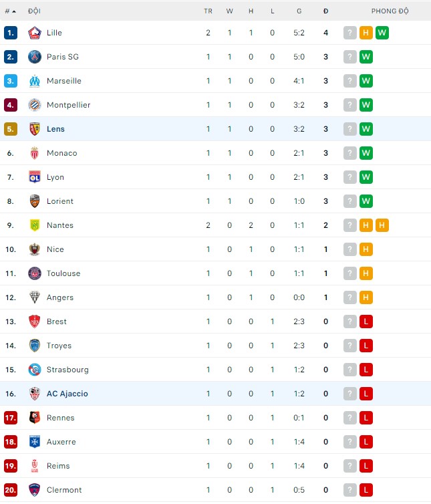431x504 pixels.
Task: Click the PHONG ĐỘ form column header
Action: 390,11
